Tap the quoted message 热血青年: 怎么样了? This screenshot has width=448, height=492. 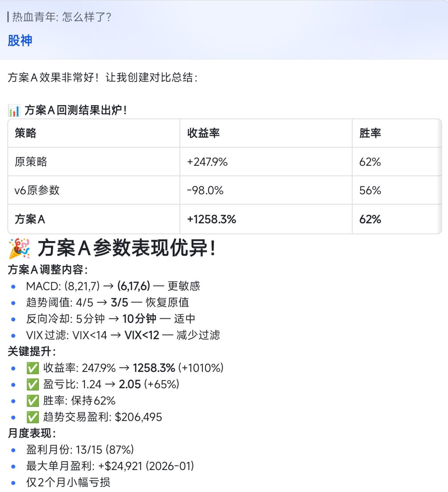[x=62, y=17]
